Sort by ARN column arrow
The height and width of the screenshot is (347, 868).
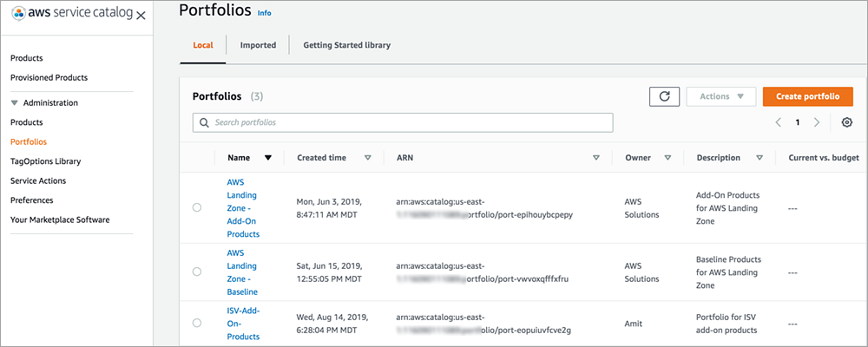point(596,158)
